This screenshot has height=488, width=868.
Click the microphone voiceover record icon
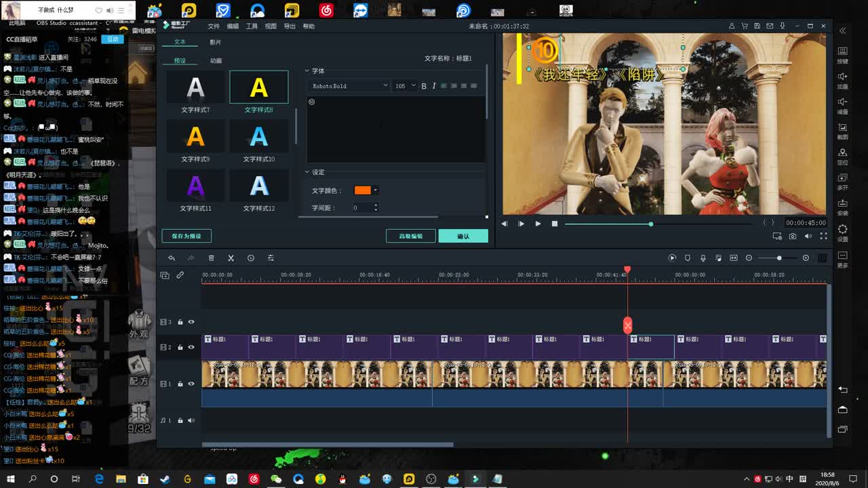click(x=703, y=258)
